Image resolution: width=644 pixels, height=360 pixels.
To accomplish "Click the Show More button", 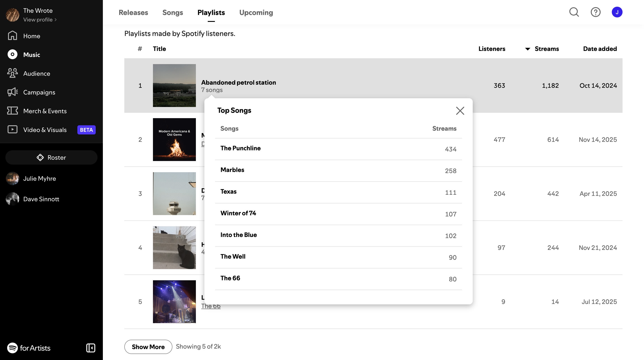I will click(x=148, y=347).
